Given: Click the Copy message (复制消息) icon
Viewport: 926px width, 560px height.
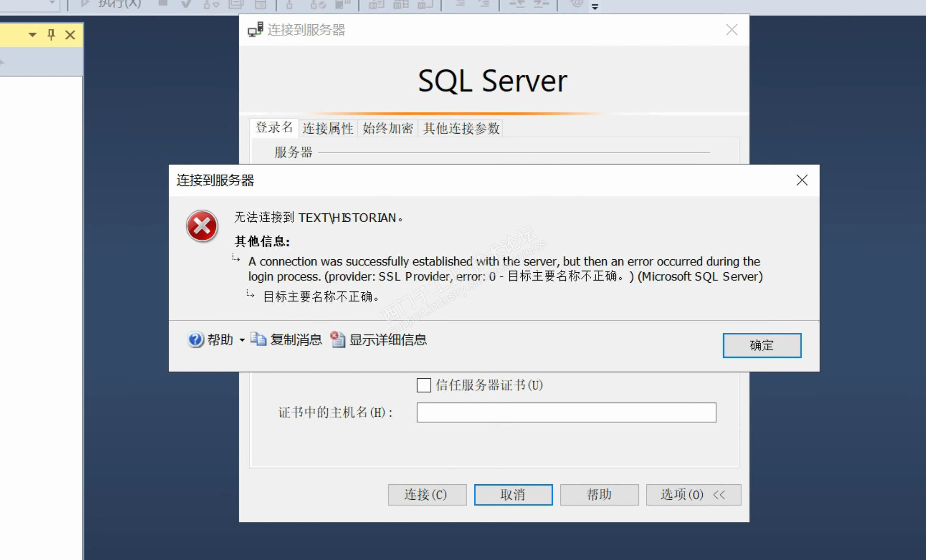Looking at the screenshot, I should [259, 340].
